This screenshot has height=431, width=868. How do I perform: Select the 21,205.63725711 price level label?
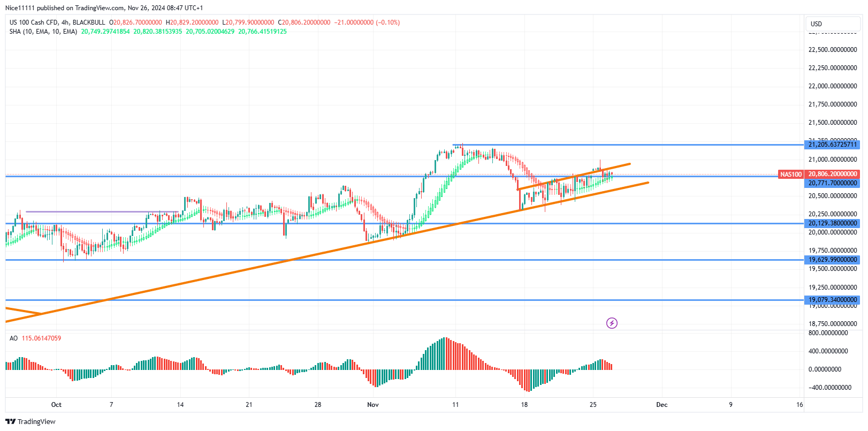(x=833, y=145)
